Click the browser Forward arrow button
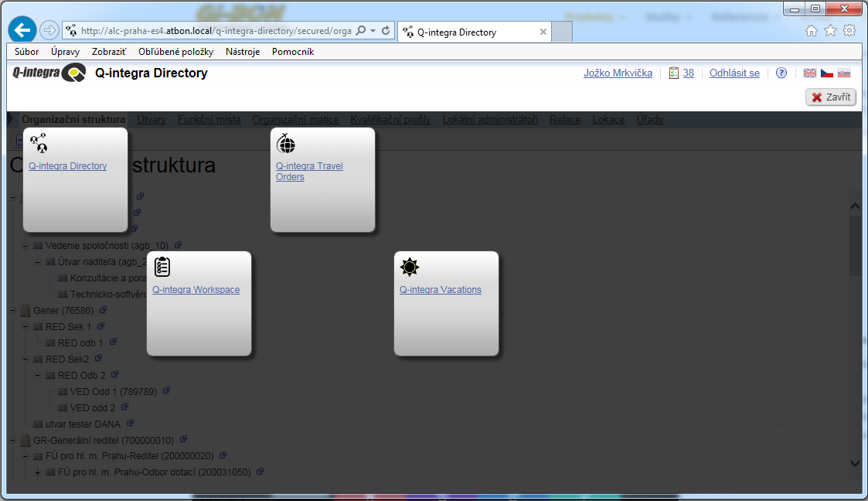This screenshot has width=868, height=501. 49,30
